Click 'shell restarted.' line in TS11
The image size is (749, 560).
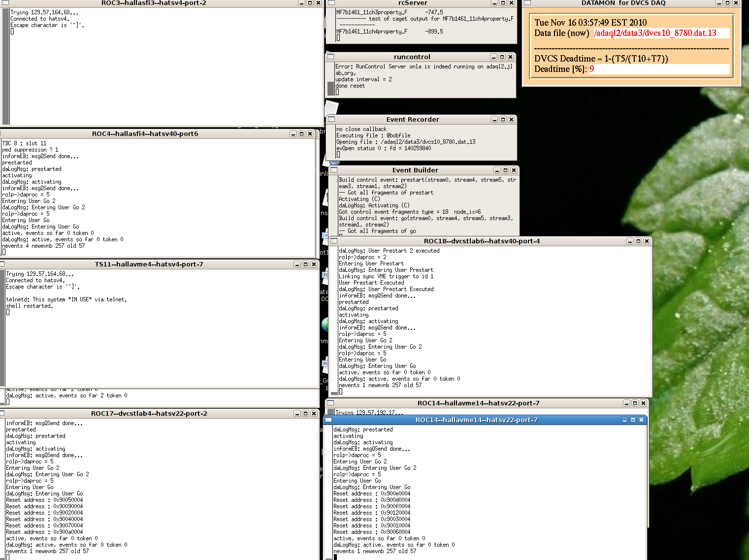30,306
